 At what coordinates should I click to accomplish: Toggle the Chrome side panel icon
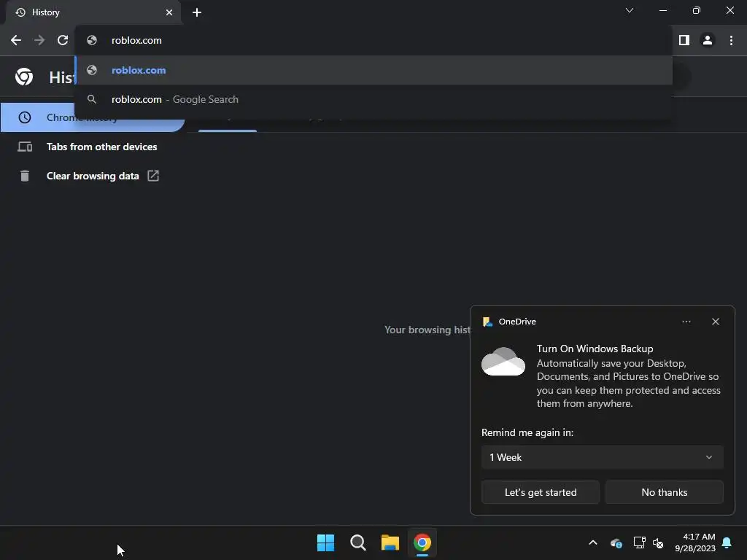tap(684, 41)
